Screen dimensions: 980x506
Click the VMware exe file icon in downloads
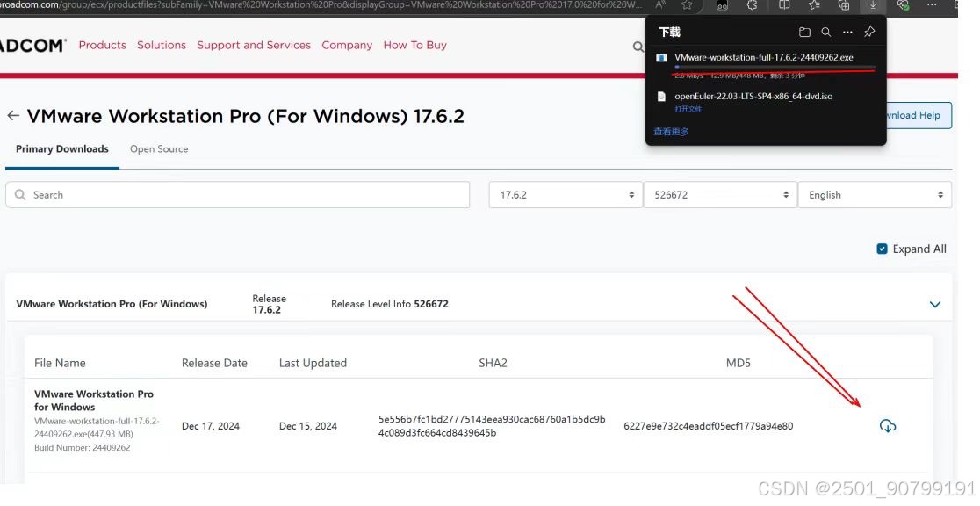click(661, 58)
